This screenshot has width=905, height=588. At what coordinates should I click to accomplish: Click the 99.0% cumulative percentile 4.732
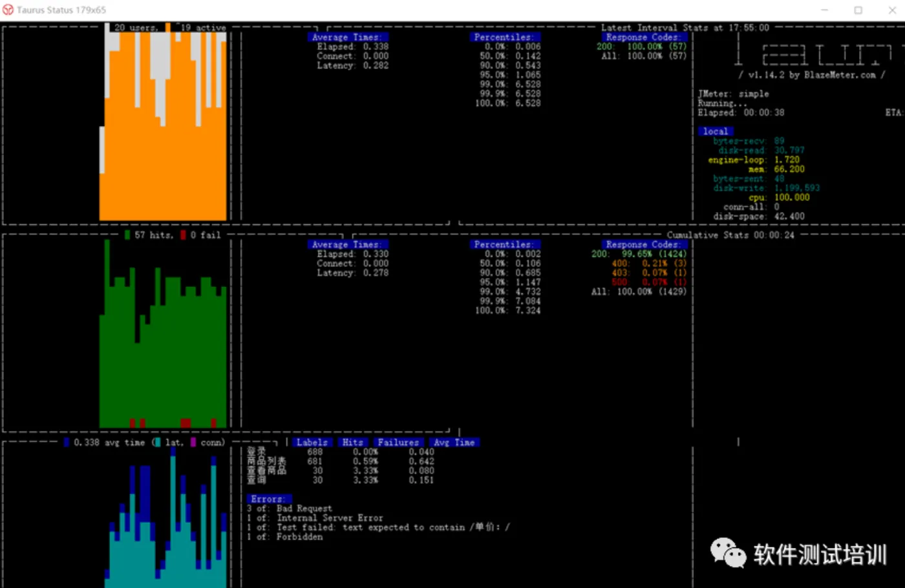pyautogui.click(x=528, y=291)
